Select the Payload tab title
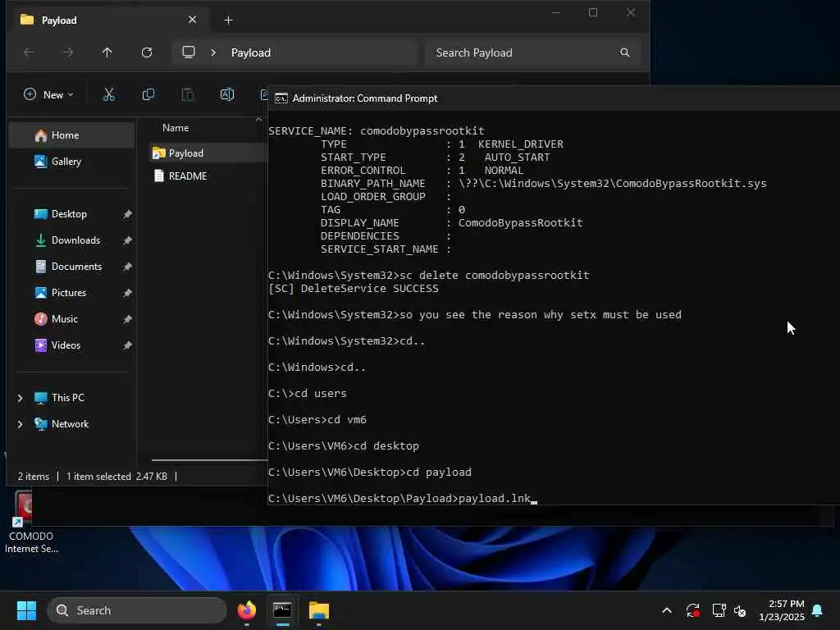The image size is (840, 630). click(x=59, y=21)
